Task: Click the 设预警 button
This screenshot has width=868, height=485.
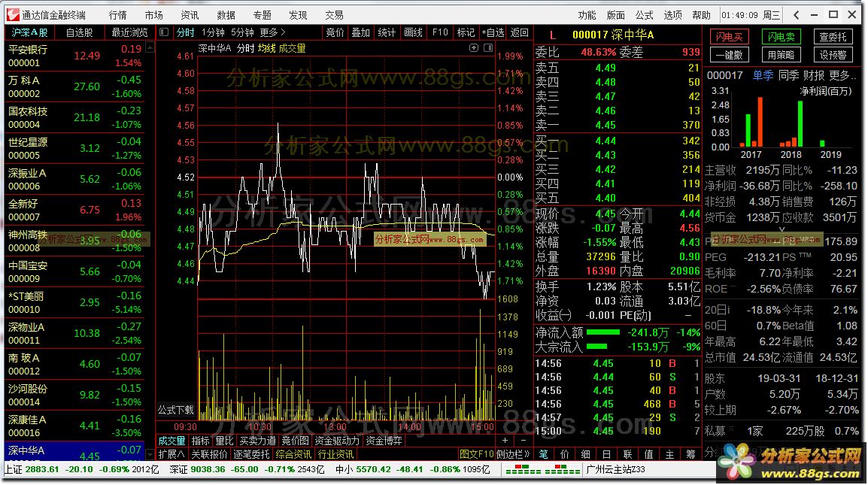Action: (833, 55)
